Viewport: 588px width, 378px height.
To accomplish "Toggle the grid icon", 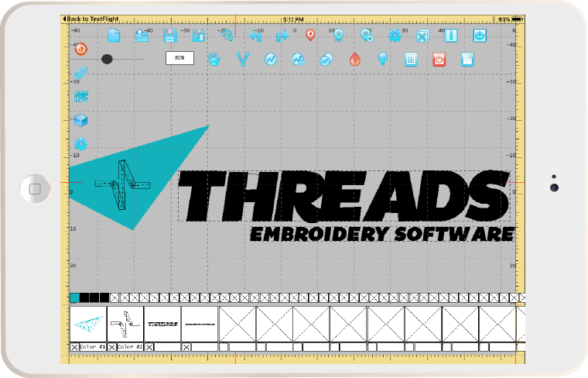I will 411,60.
